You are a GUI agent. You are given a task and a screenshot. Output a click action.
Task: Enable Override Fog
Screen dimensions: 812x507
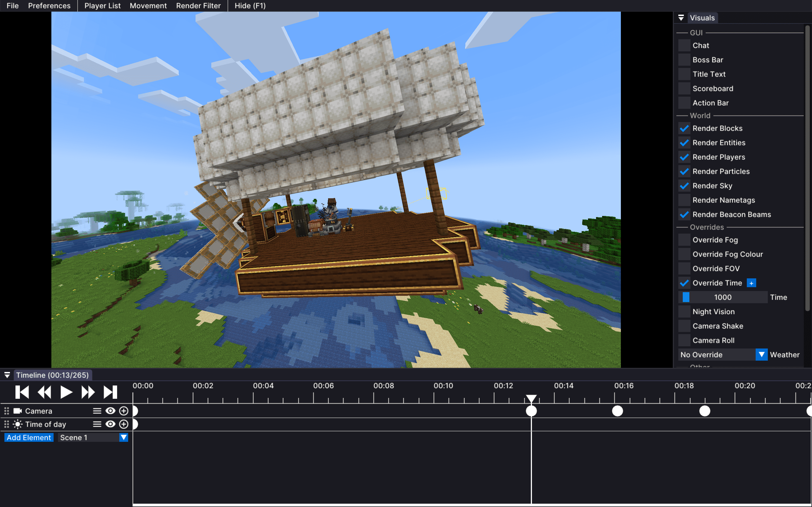point(684,240)
